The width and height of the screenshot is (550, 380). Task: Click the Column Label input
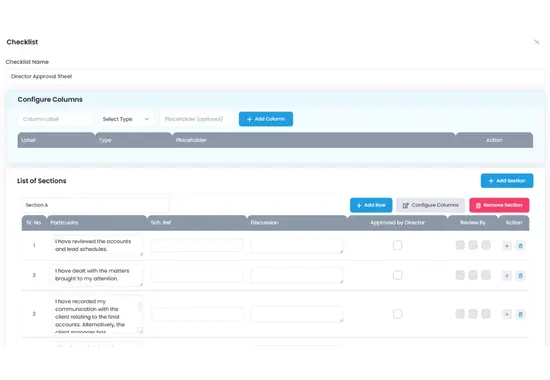55,119
